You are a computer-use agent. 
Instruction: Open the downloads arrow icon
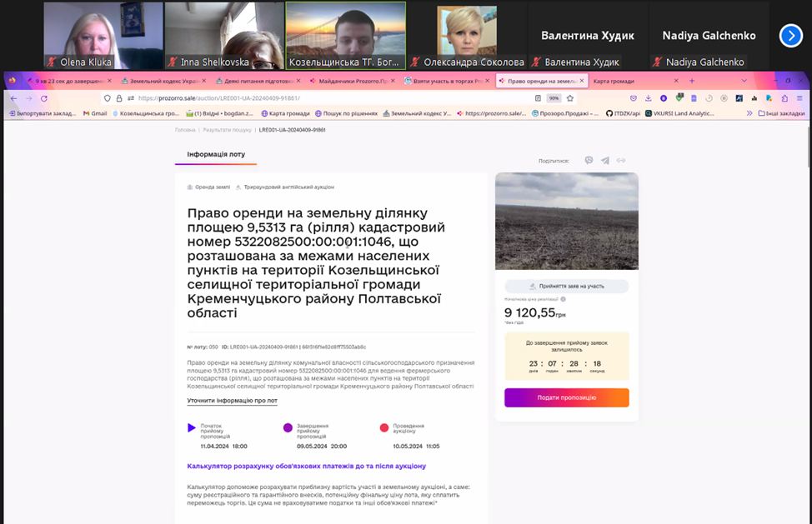click(649, 98)
